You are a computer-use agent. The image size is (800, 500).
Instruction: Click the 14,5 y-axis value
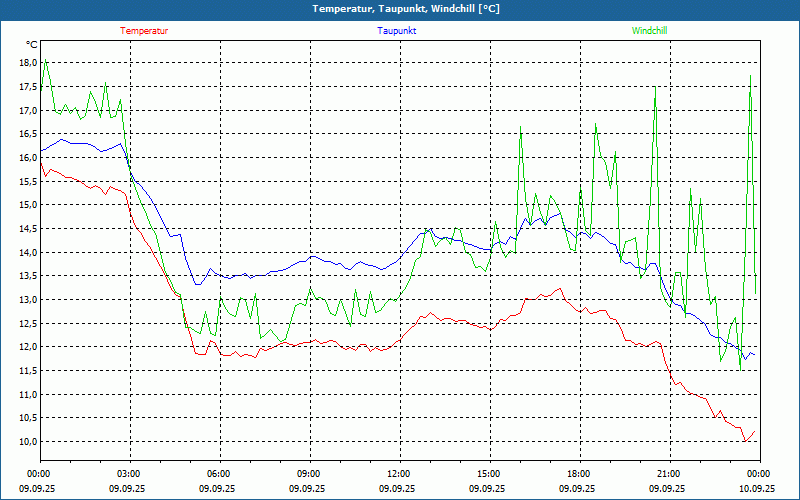[x=29, y=229]
